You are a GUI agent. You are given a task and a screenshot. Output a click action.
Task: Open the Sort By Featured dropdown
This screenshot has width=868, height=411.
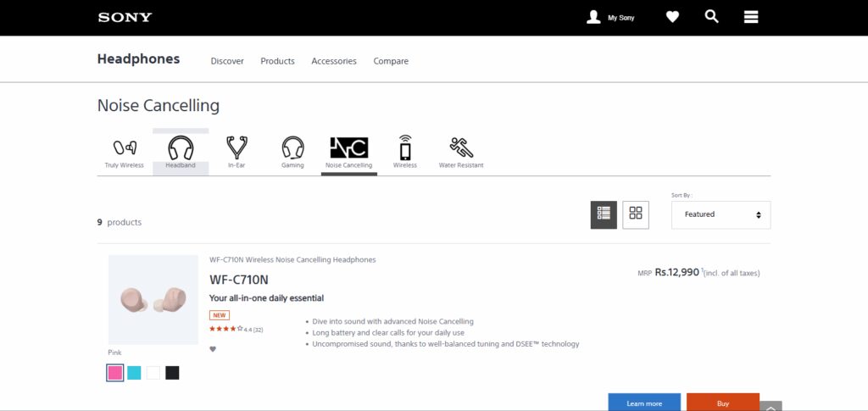point(721,214)
